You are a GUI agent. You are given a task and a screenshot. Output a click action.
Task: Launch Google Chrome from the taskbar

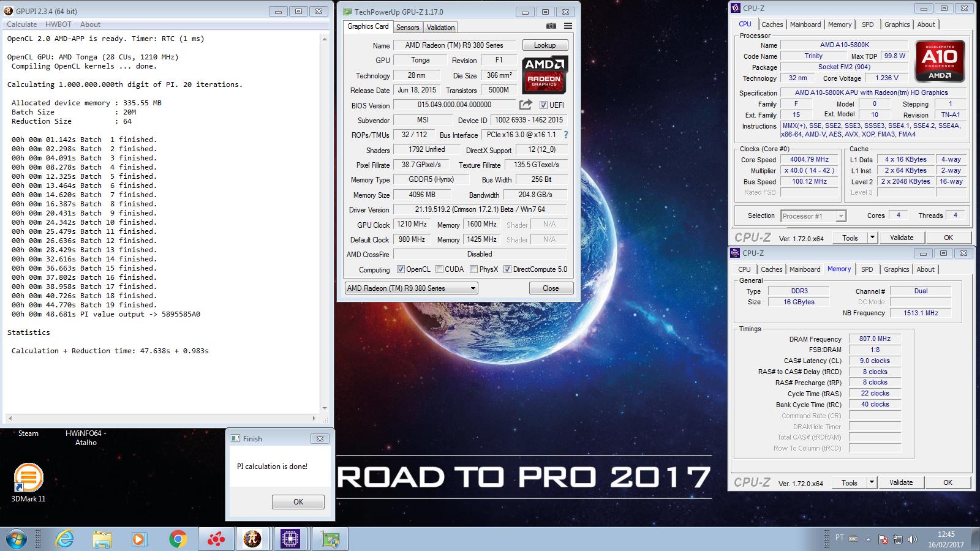point(178,539)
